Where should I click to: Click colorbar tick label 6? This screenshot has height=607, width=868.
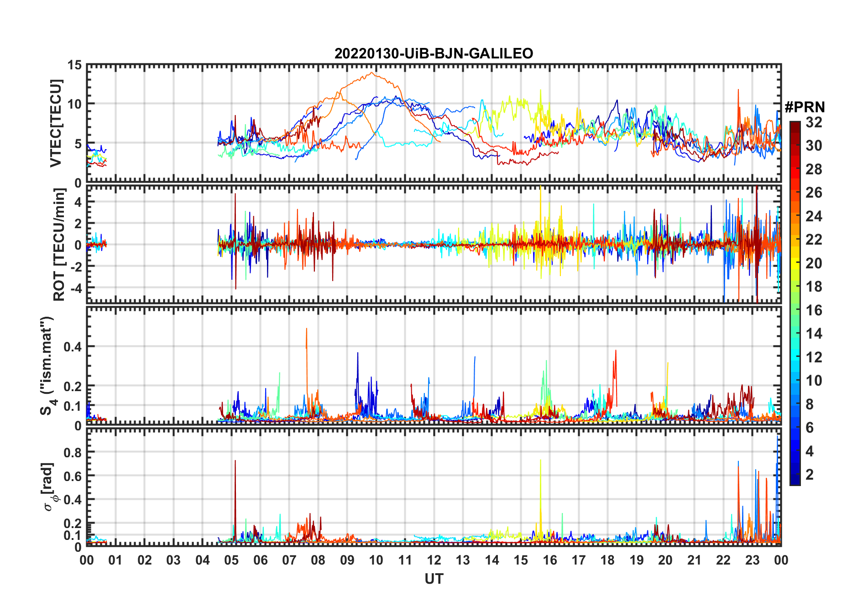(x=810, y=428)
